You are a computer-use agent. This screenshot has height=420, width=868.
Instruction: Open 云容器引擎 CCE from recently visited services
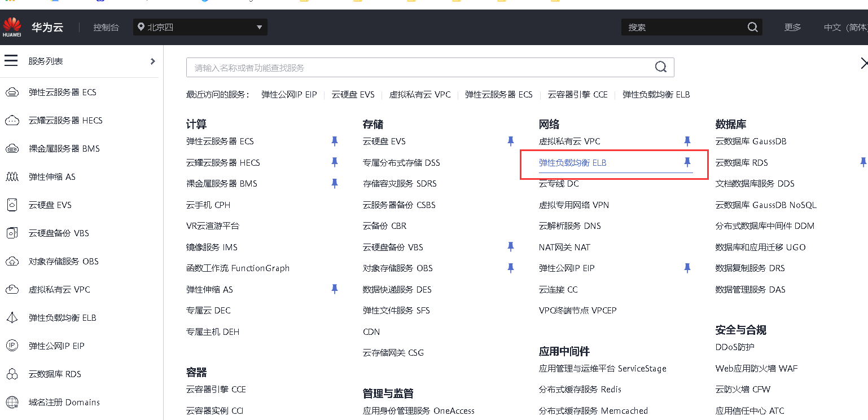pyautogui.click(x=577, y=95)
